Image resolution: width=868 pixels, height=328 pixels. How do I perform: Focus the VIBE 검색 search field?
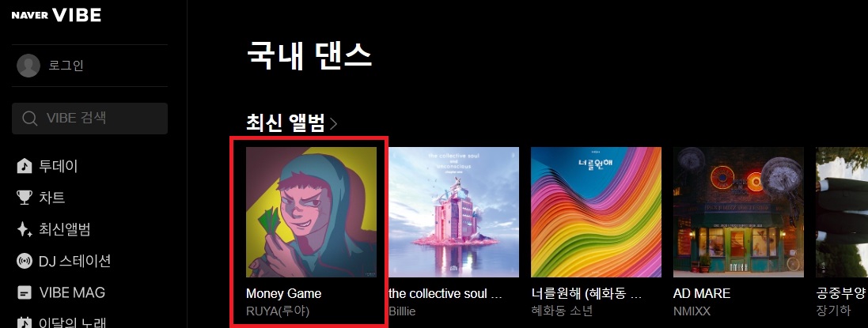coord(89,119)
